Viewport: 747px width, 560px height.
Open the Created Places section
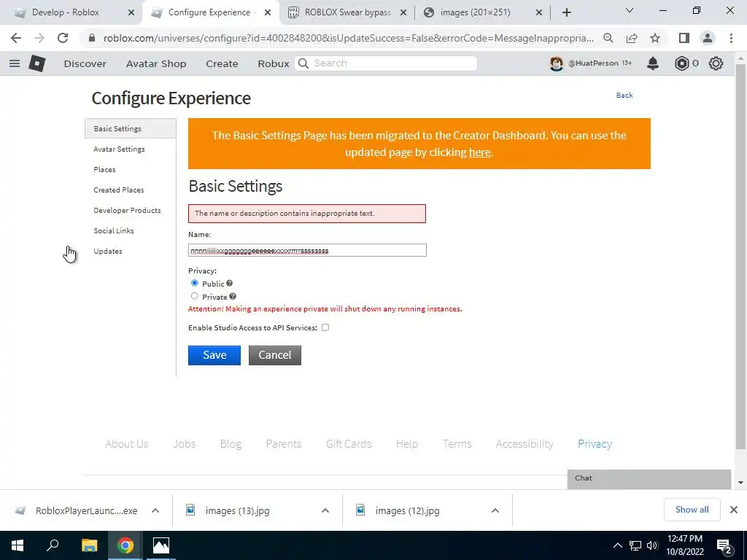(119, 190)
